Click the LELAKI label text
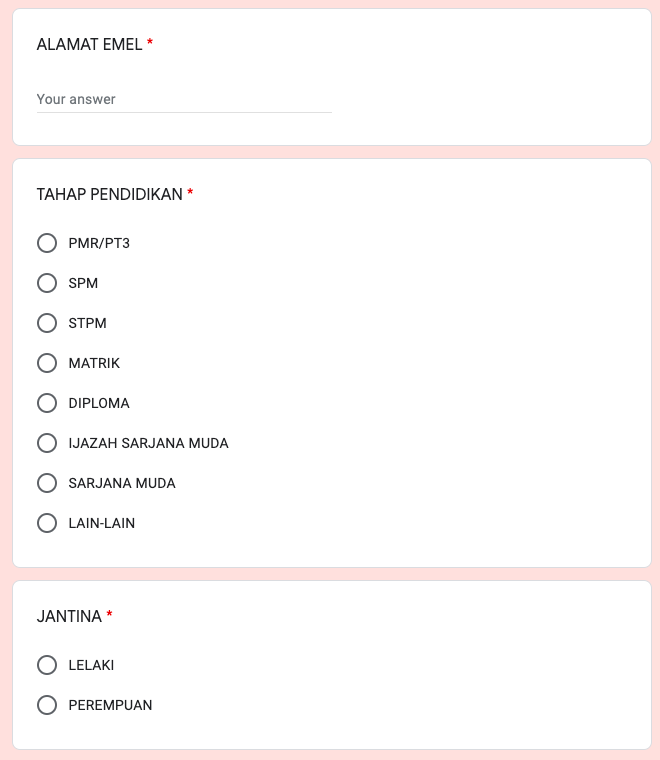Viewport: 660px width, 760px height. [91, 665]
